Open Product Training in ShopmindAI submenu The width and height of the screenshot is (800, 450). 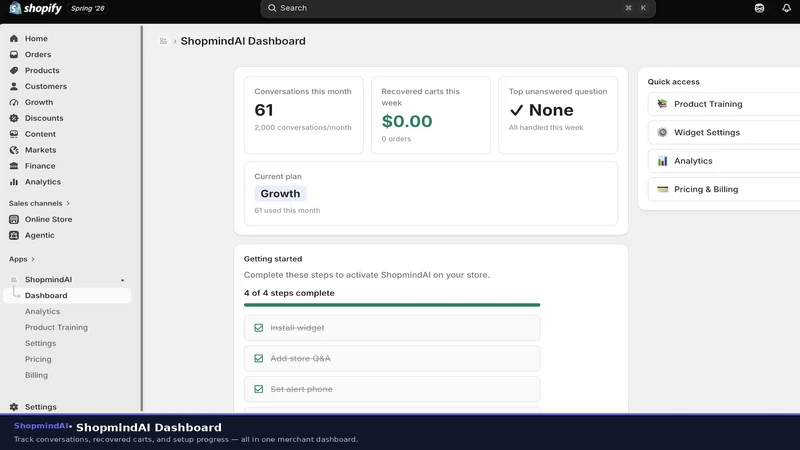[56, 327]
